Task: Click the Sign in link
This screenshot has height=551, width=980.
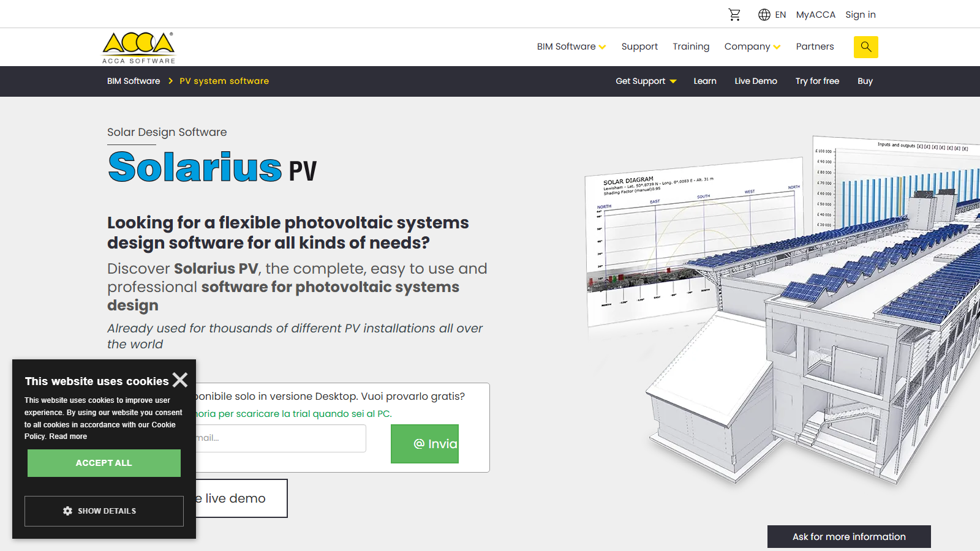Action: (x=861, y=15)
